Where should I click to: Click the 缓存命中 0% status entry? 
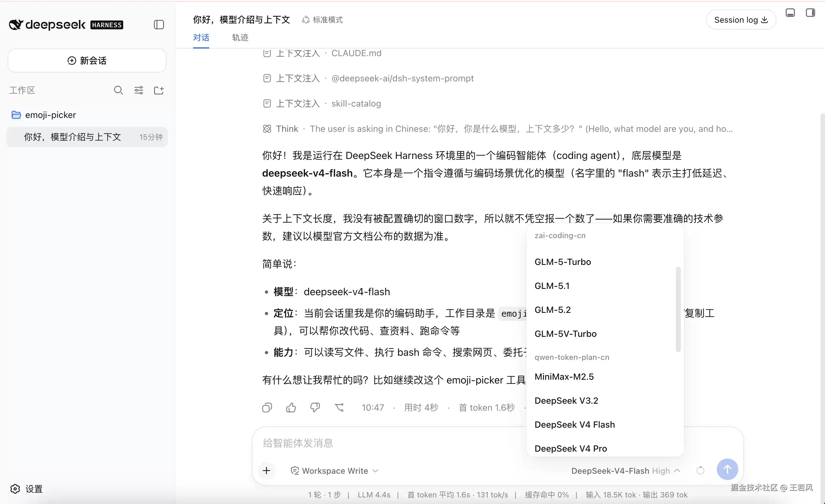[547, 495]
